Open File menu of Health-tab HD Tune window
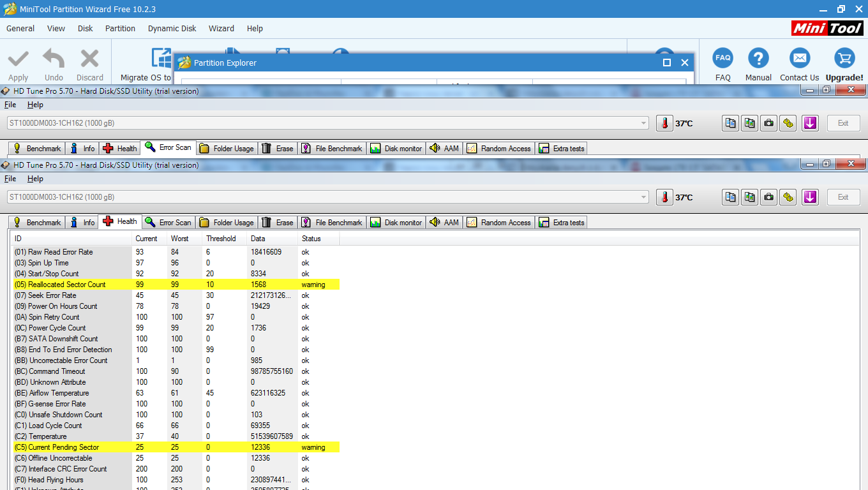The width and height of the screenshot is (868, 490). [x=10, y=179]
